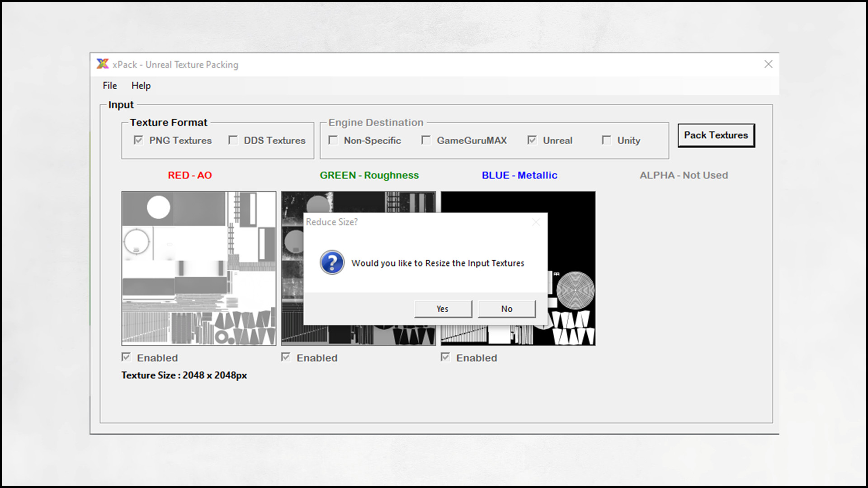Screen dimensions: 868x488
Task: Click the xPack logo in the title bar
Action: [103, 64]
